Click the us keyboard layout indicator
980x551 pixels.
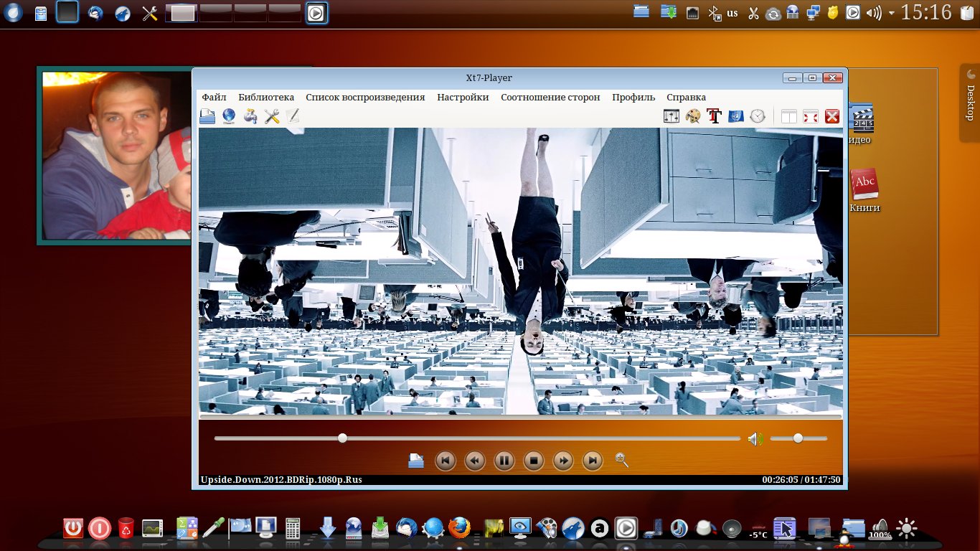point(732,13)
